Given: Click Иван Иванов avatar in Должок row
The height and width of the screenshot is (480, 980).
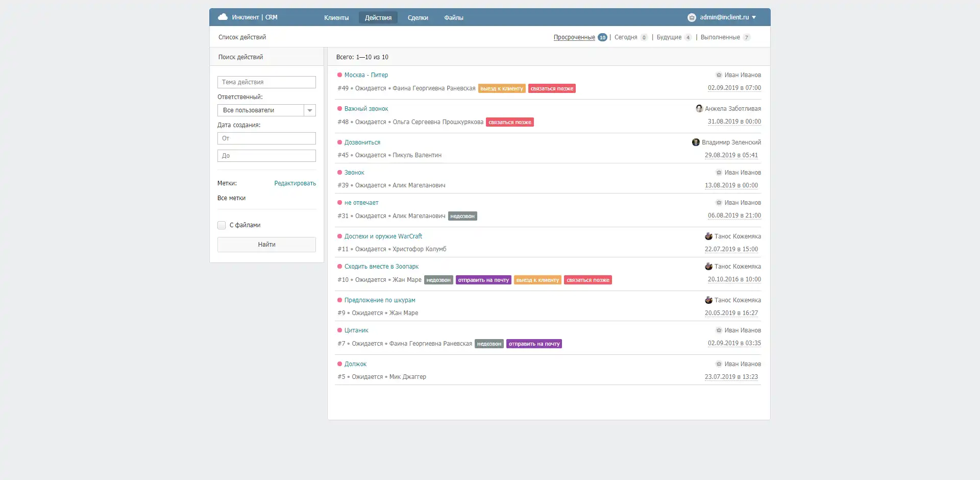Looking at the screenshot, I should 719,364.
